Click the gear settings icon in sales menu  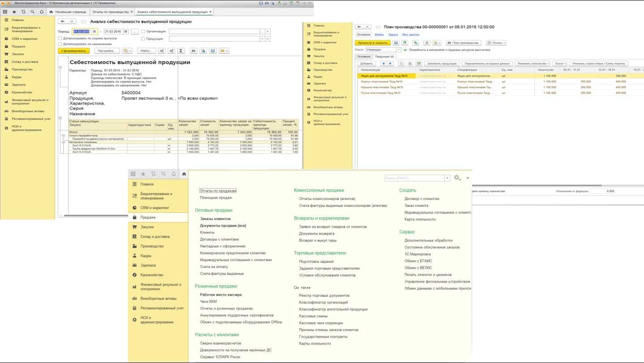point(457,178)
